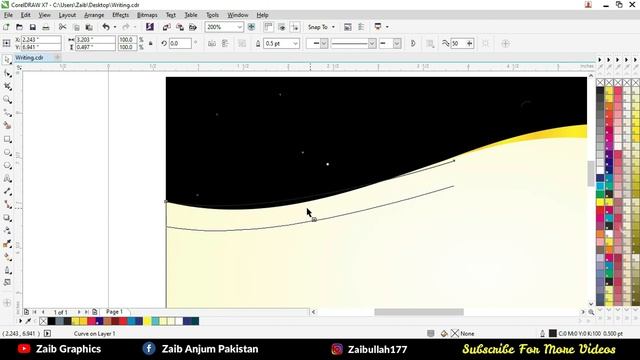Toggle the Show Guidelines button

click(x=295, y=27)
